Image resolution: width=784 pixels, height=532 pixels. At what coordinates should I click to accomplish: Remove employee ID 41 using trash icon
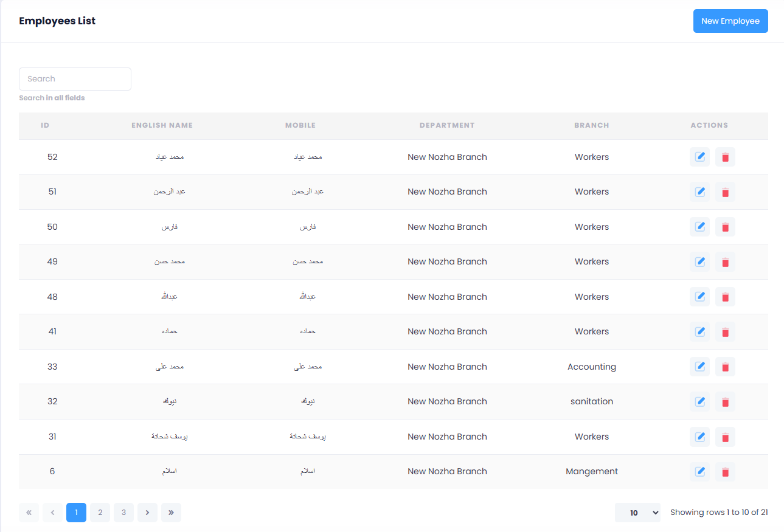click(x=725, y=332)
